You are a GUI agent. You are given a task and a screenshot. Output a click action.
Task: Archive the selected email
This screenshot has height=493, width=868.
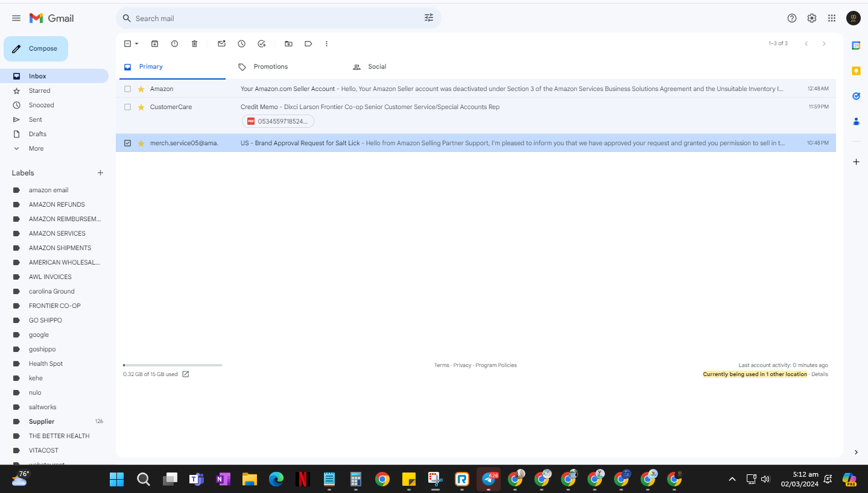click(x=154, y=43)
